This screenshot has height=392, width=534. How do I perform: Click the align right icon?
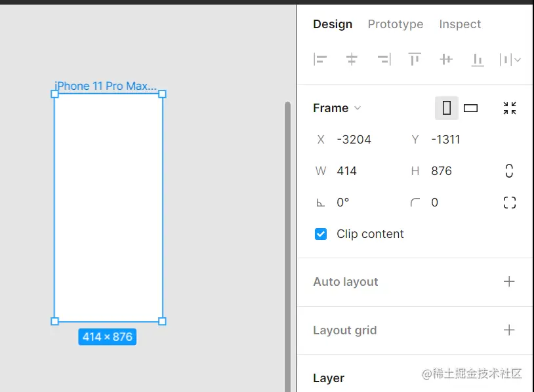[384, 60]
